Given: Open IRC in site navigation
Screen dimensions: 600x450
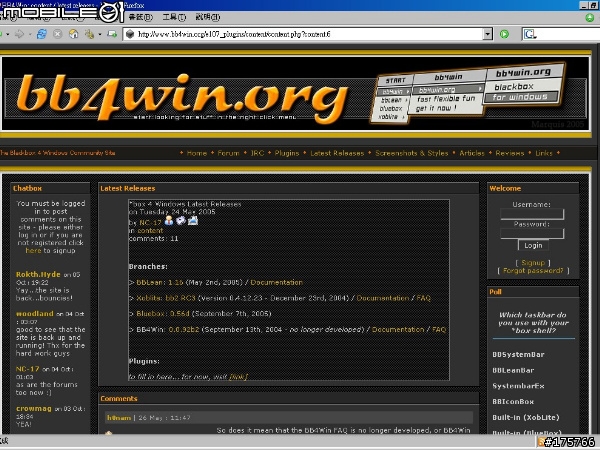Looking at the screenshot, I should pyautogui.click(x=257, y=153).
